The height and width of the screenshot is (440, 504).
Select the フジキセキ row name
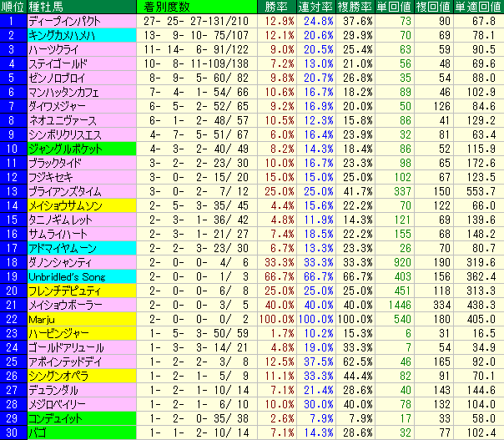point(50,177)
